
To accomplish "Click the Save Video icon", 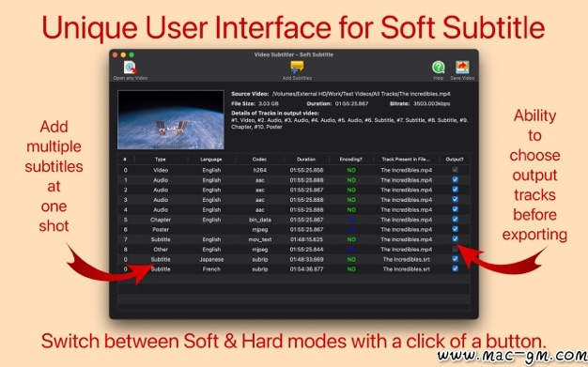I will pos(462,68).
